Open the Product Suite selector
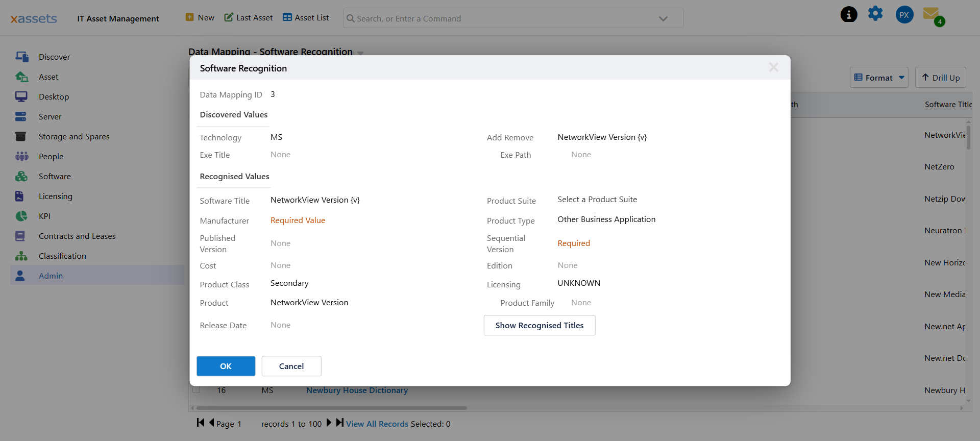The width and height of the screenshot is (980, 441). [597, 200]
